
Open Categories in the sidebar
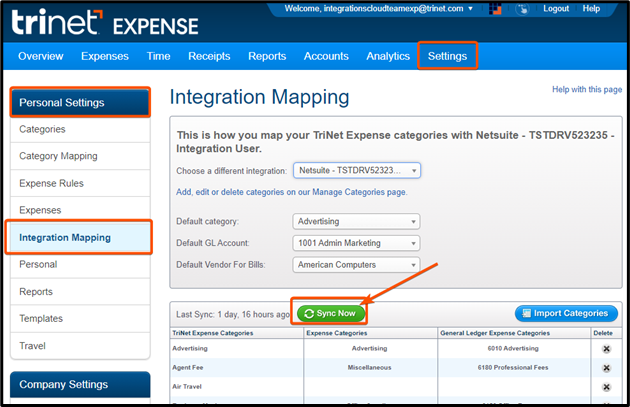pos(80,129)
